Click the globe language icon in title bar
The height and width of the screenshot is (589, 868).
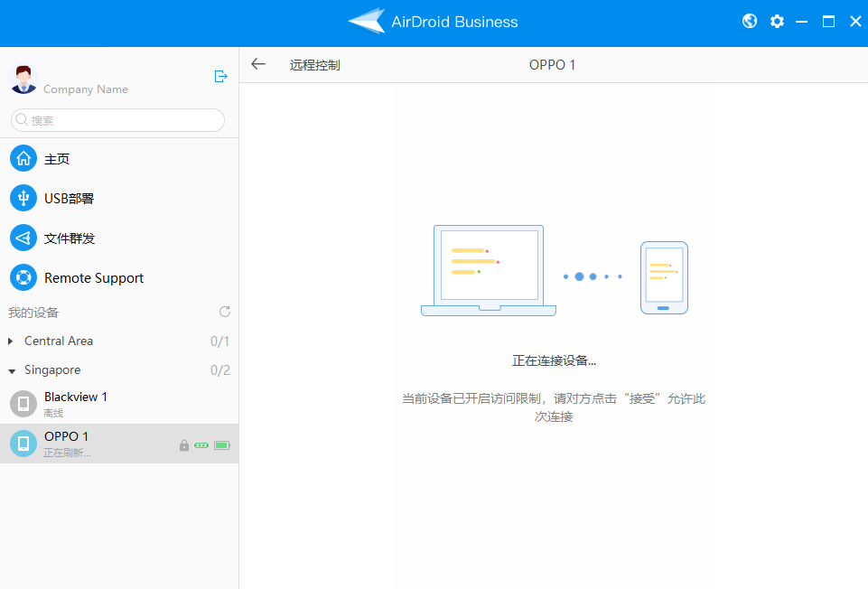pos(750,21)
